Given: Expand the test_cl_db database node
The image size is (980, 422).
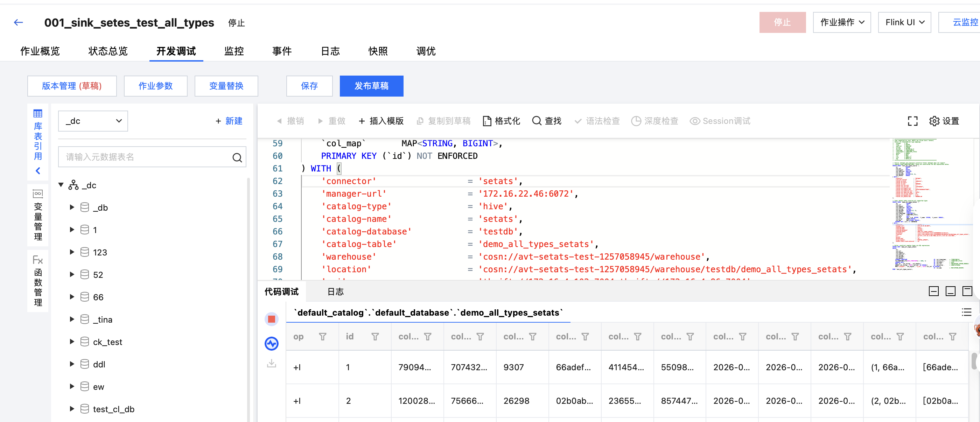Looking at the screenshot, I should click(x=72, y=409).
